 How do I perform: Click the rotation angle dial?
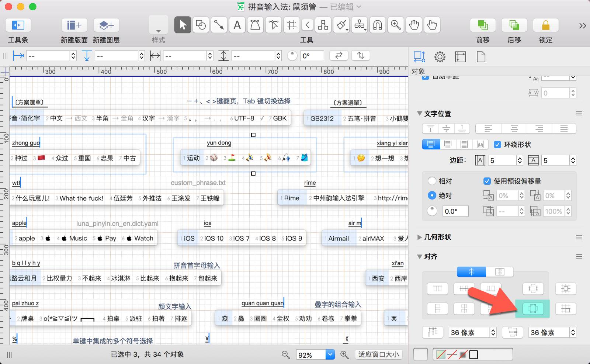click(292, 56)
